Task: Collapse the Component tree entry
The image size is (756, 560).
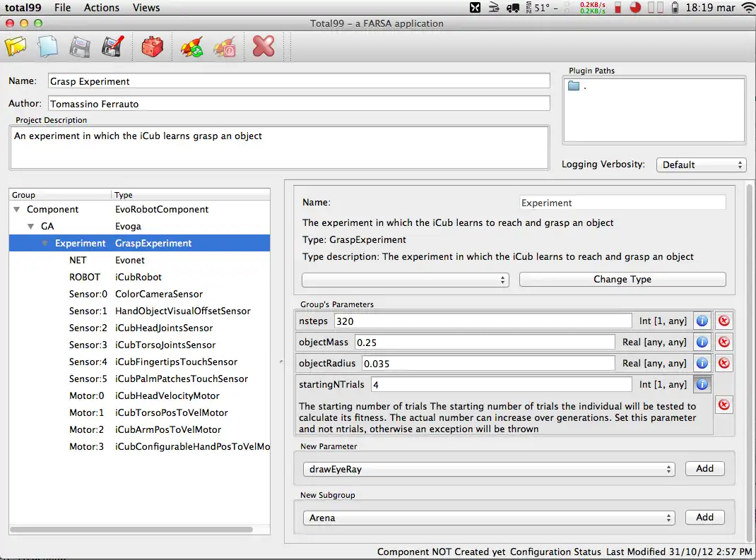Action: click(x=17, y=209)
